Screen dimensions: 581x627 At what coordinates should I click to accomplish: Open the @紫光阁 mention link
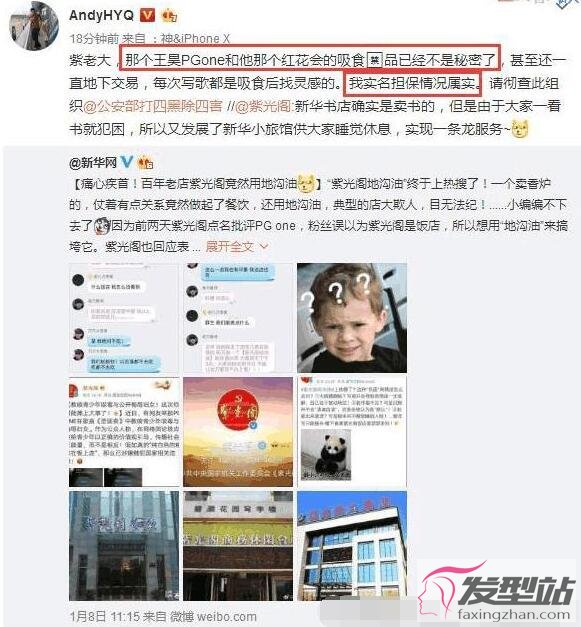(264, 106)
